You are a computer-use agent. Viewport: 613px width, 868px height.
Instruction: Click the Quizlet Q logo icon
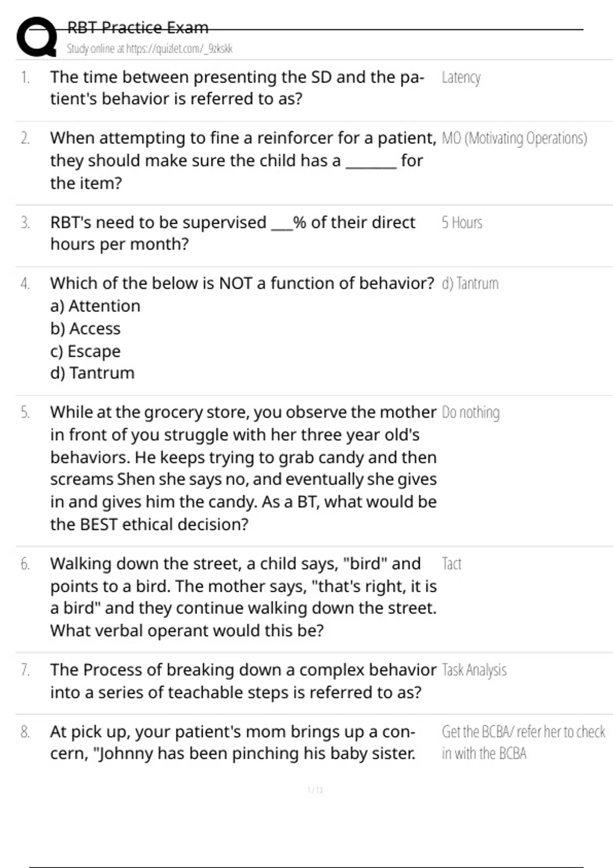pyautogui.click(x=37, y=37)
